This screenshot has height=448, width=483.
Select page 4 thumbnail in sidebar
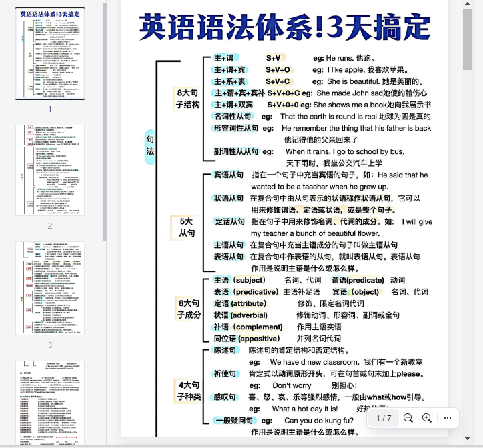click(x=50, y=403)
